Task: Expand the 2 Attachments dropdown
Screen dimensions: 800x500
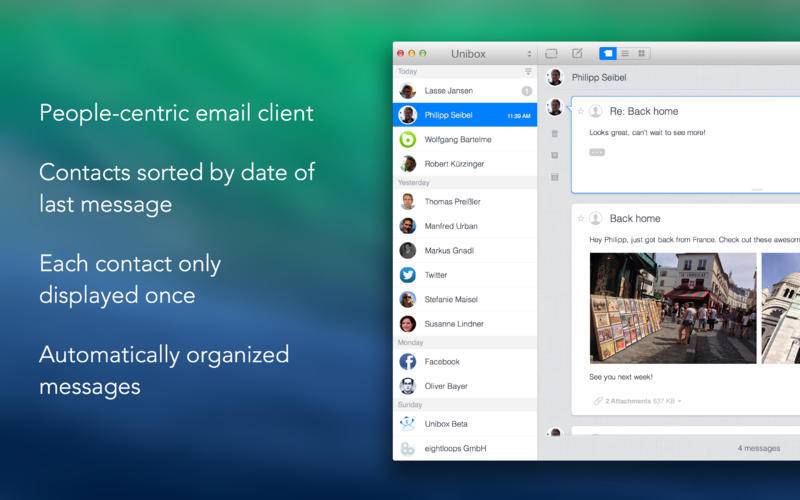Action: 638,401
